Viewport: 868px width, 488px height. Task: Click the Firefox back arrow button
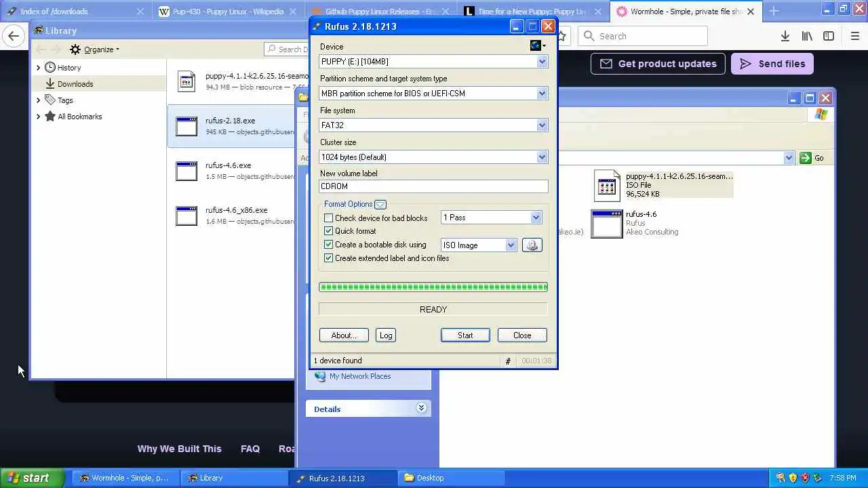14,36
